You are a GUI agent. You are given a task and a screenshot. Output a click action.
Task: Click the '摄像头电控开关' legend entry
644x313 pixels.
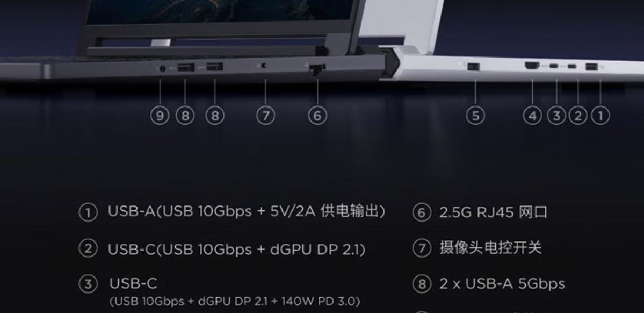[490, 248]
